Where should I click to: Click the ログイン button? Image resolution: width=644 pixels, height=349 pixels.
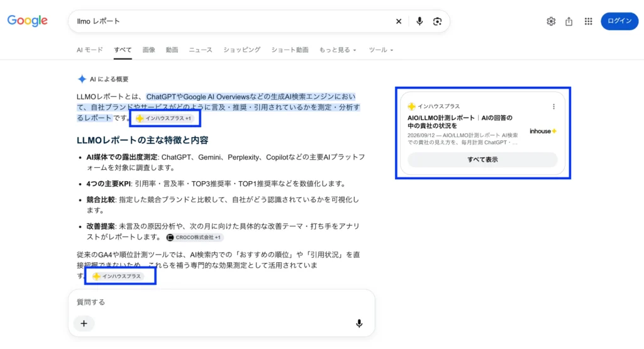[619, 21]
